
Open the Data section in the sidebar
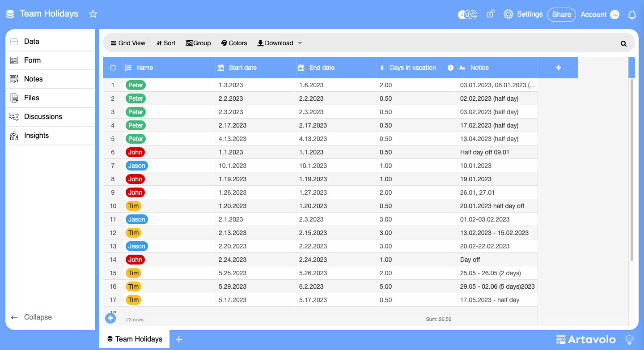pyautogui.click(x=50, y=42)
